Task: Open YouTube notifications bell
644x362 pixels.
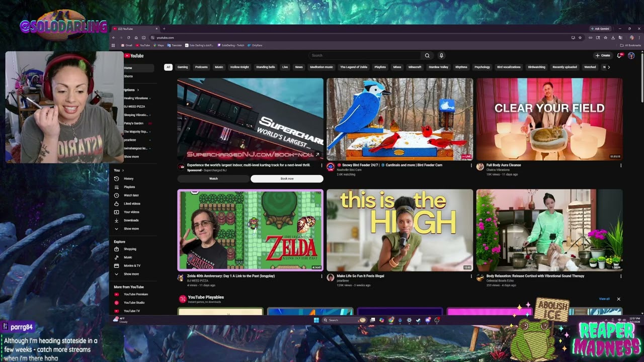Action: (620, 55)
